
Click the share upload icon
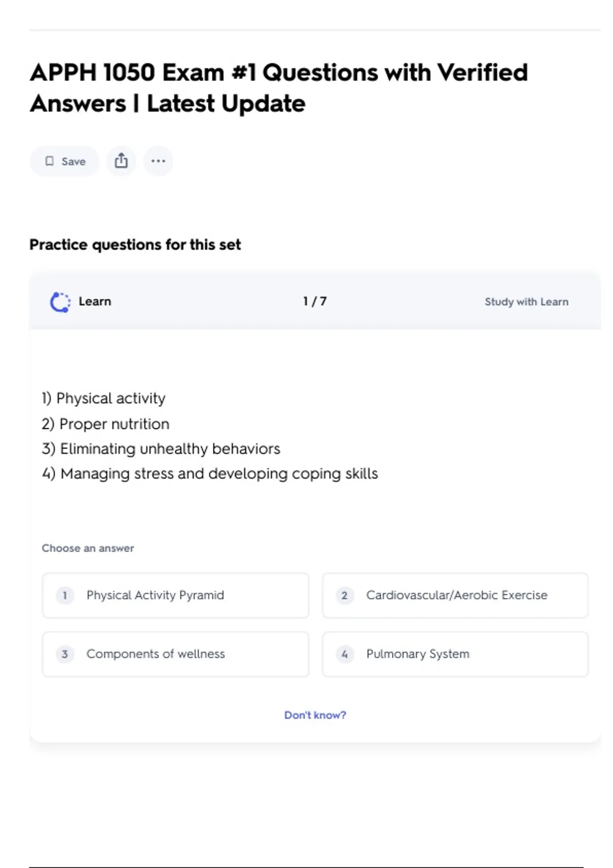121,161
